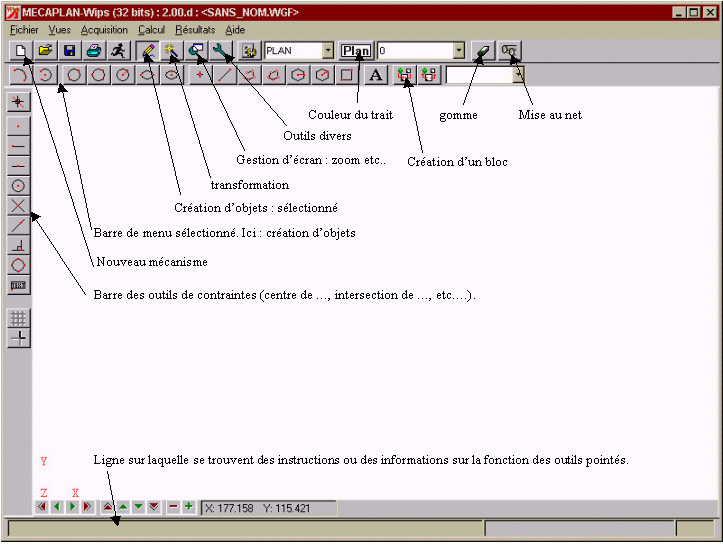Click the crosshair cursor button in left bar
The image size is (723, 546).
(18, 338)
